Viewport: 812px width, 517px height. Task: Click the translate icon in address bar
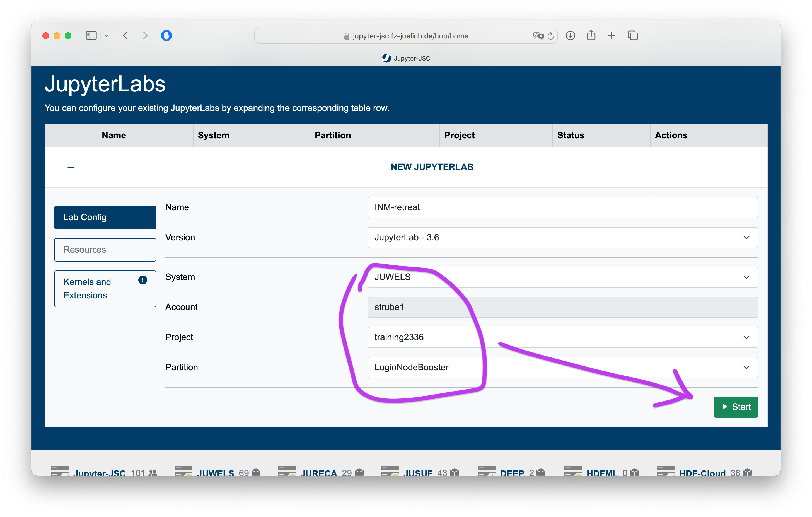(538, 36)
